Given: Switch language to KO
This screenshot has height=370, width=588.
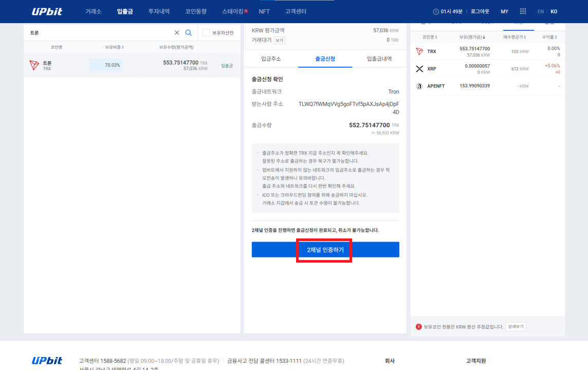Looking at the screenshot, I should pos(554,12).
